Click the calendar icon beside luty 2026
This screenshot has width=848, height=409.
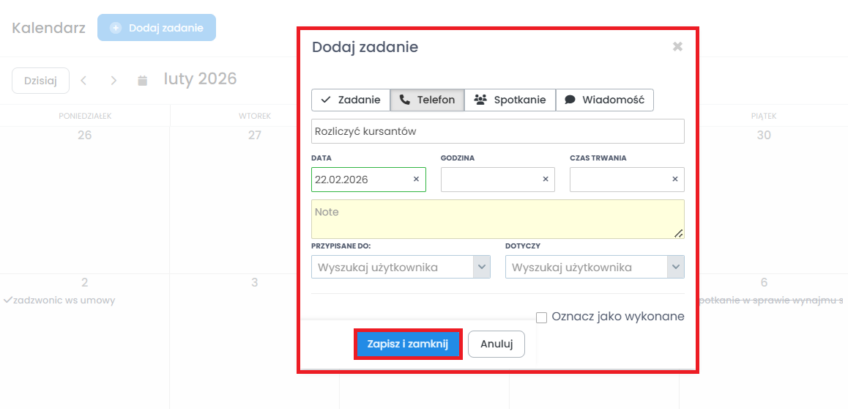tap(142, 80)
